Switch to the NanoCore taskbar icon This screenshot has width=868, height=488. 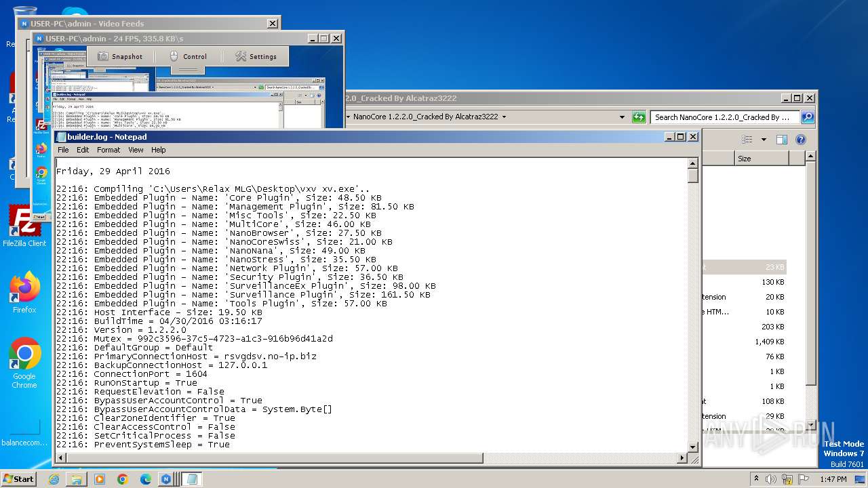(x=166, y=479)
